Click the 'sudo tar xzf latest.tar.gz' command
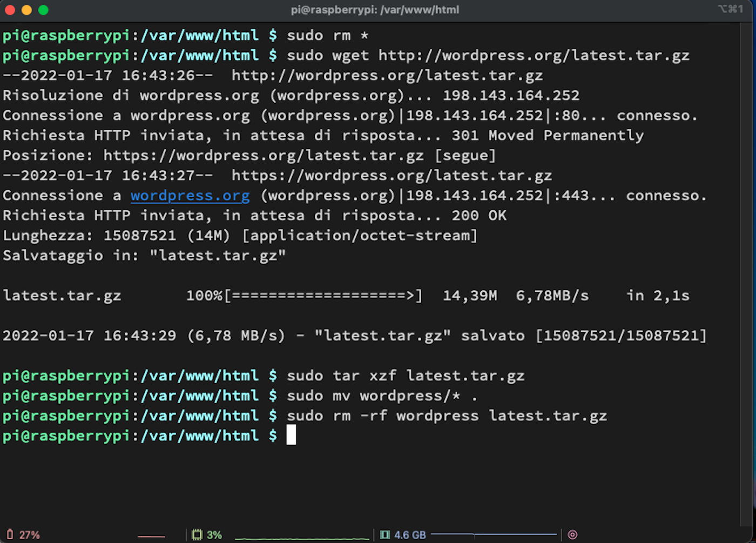Image resolution: width=756 pixels, height=543 pixels. [405, 376]
